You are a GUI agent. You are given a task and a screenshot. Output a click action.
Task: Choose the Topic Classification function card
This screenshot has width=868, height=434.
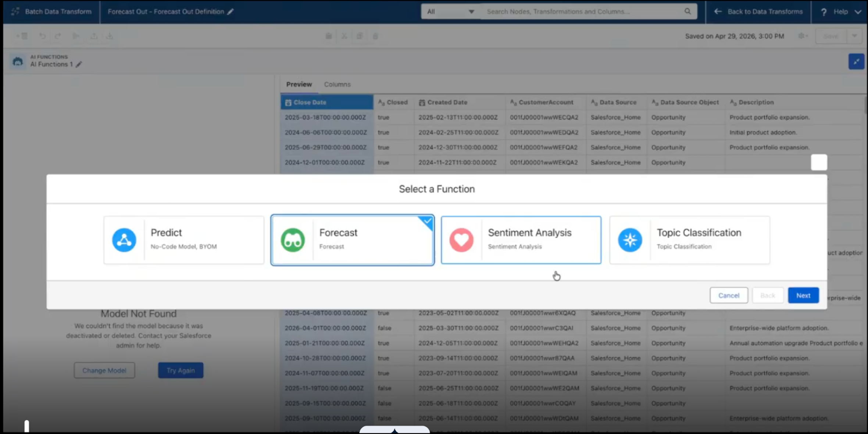(689, 240)
